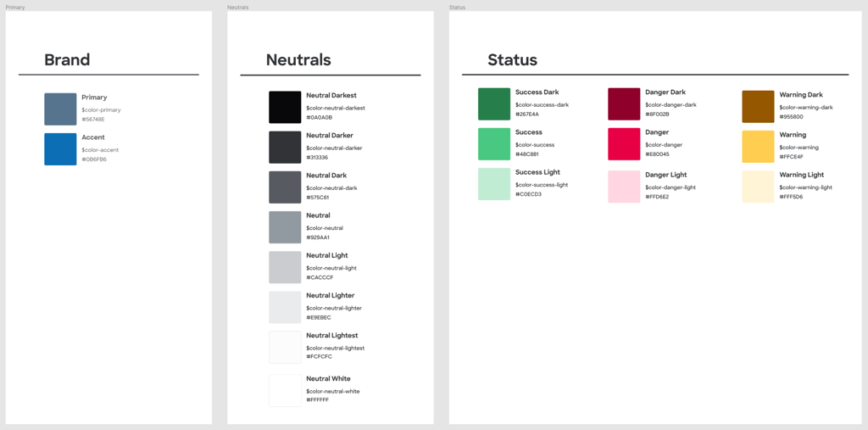Click the #575C61 hex value
Viewport: 868px width, 430px height.
tap(318, 198)
